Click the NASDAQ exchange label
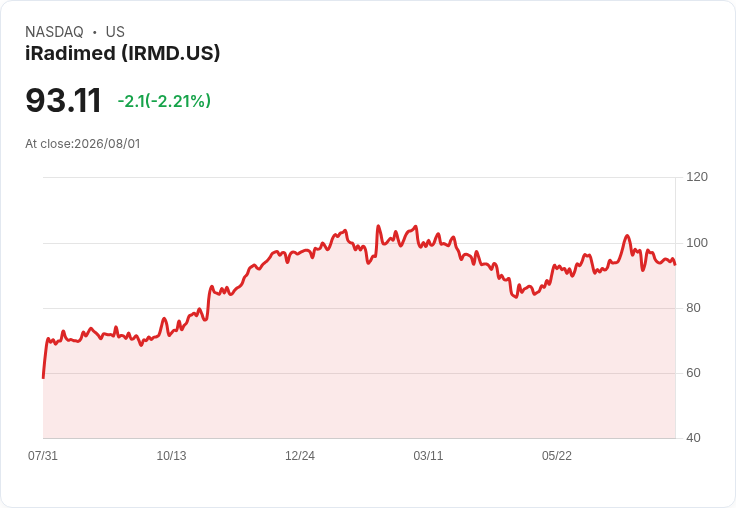This screenshot has height=508, width=736. coord(54,32)
